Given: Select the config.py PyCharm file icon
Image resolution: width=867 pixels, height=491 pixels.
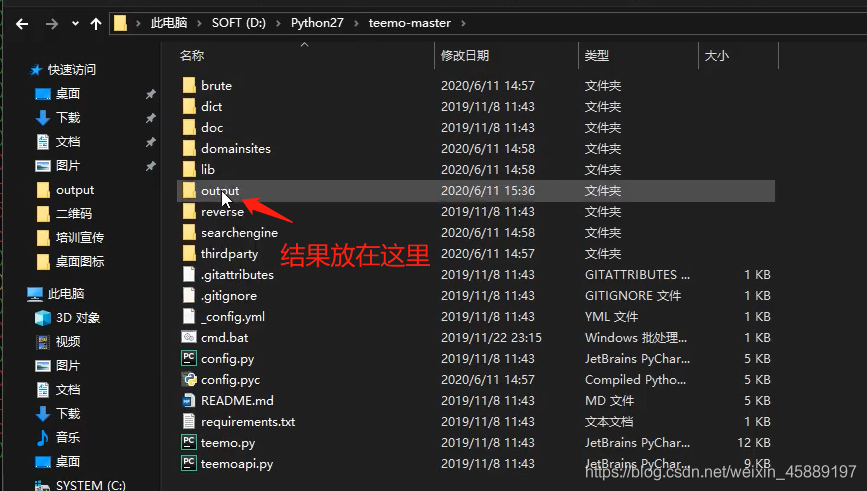Looking at the screenshot, I should coord(189,358).
